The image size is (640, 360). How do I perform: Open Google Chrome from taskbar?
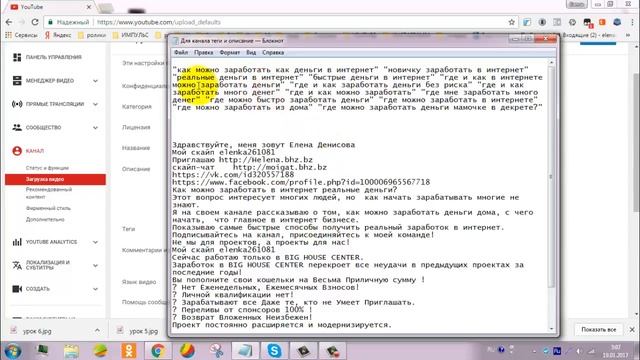coord(158,351)
